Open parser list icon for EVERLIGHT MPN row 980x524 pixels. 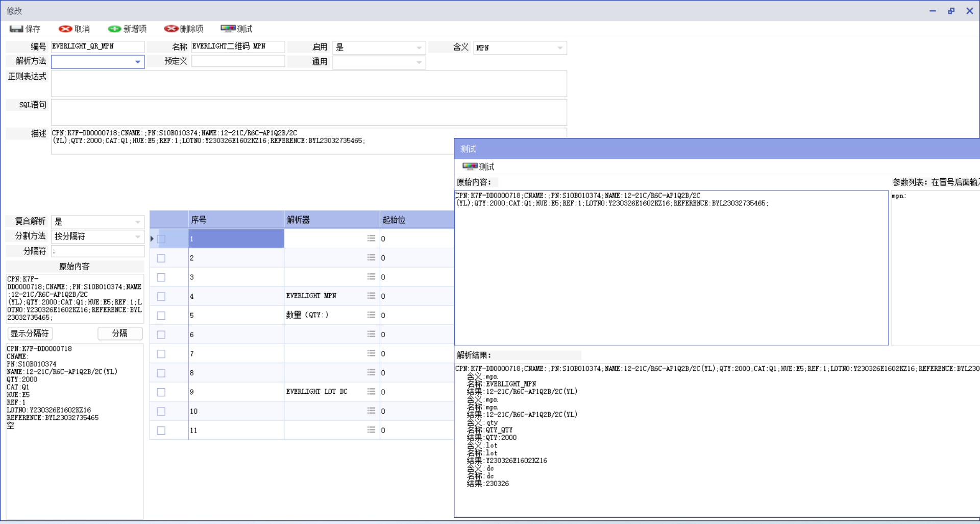(371, 296)
